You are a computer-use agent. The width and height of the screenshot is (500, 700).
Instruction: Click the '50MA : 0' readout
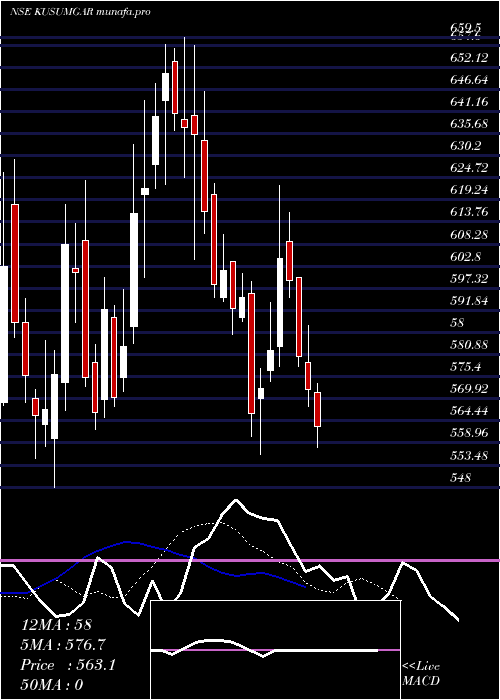coord(52,685)
